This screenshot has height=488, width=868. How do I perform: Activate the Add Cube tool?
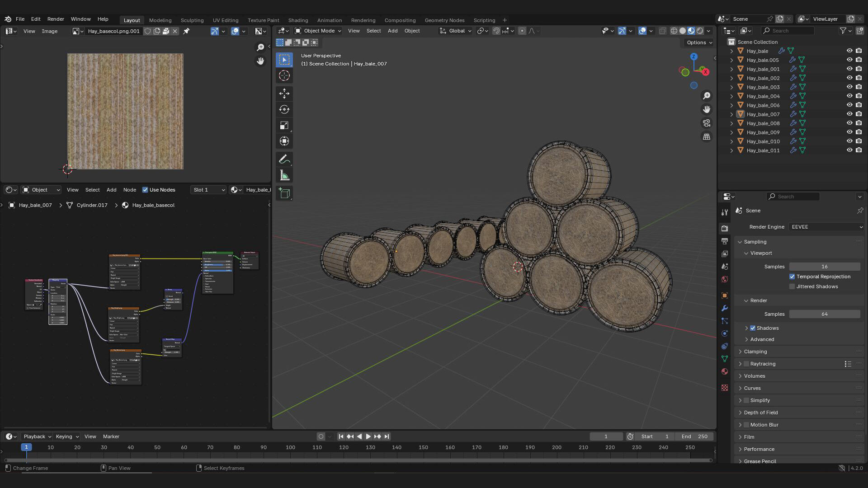pos(284,193)
